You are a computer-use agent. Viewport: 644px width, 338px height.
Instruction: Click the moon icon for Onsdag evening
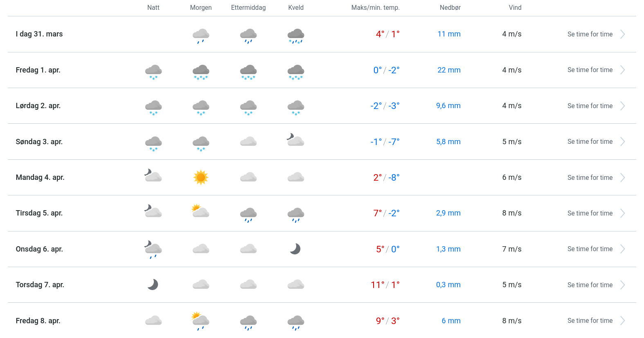point(295,249)
